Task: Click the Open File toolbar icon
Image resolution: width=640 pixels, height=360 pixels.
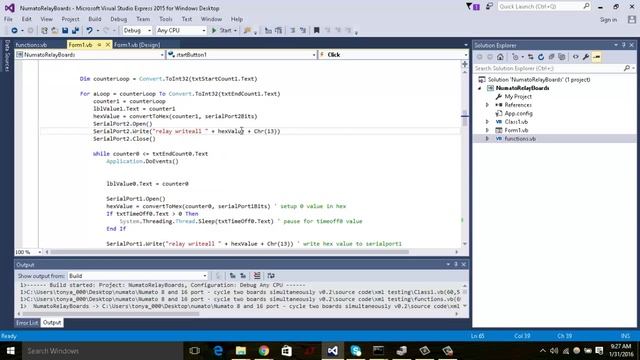Action: coord(54,31)
